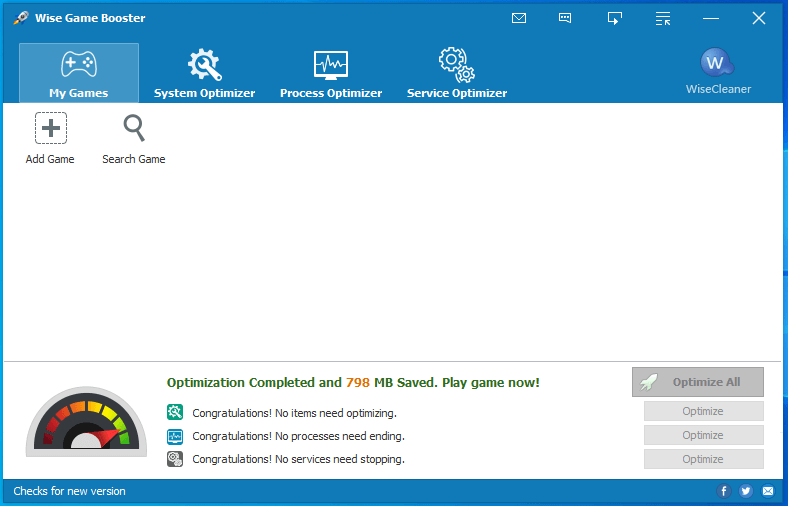Open the Facebook icon in status bar
This screenshot has width=788, height=506.
[724, 491]
